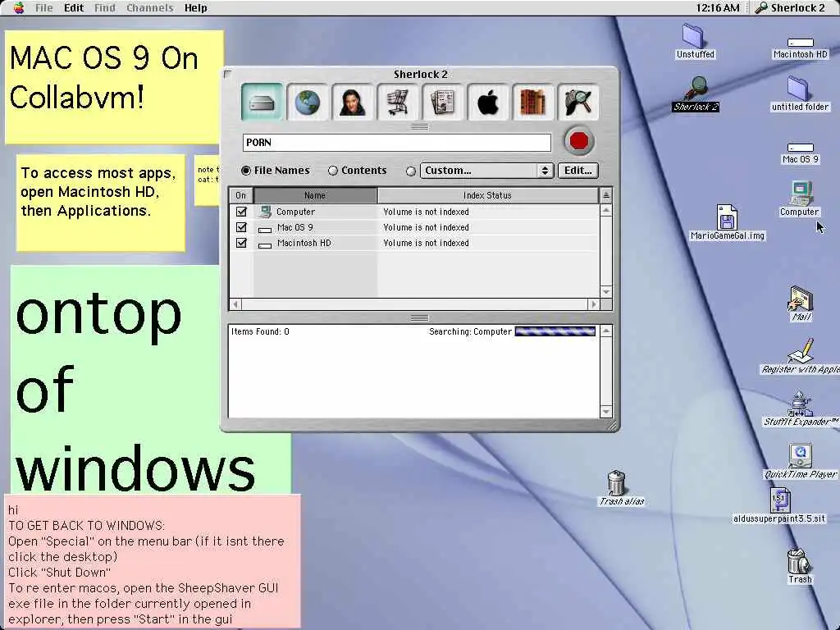The image size is (840, 630).
Task: Click the 'MAC OS 9 On Collabvm!' note
Action: [114, 87]
